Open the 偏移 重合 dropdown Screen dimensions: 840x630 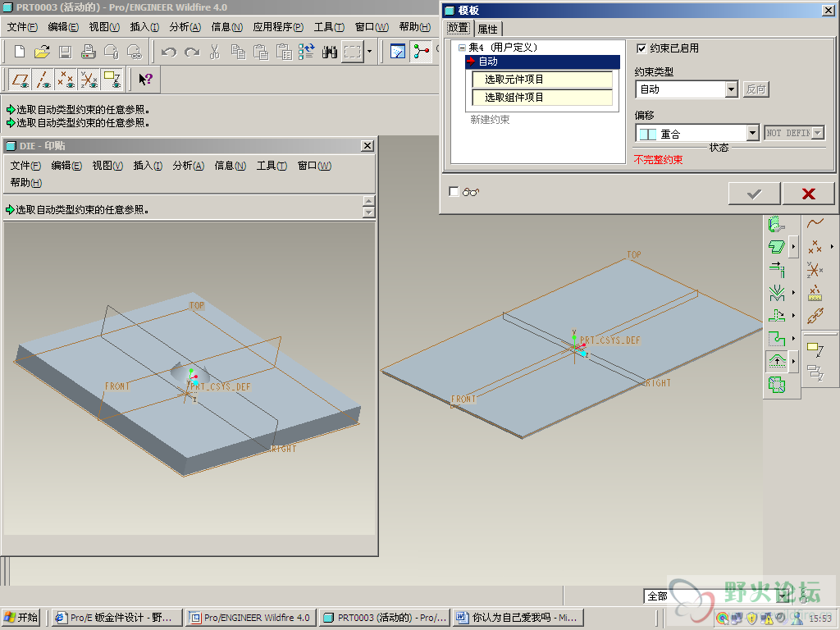click(x=753, y=133)
